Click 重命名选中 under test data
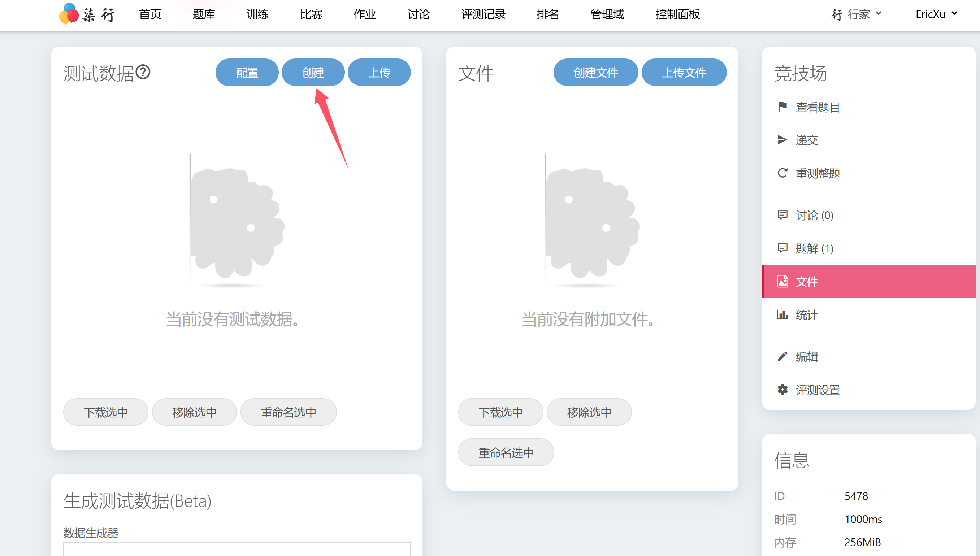980x556 pixels. 289,412
